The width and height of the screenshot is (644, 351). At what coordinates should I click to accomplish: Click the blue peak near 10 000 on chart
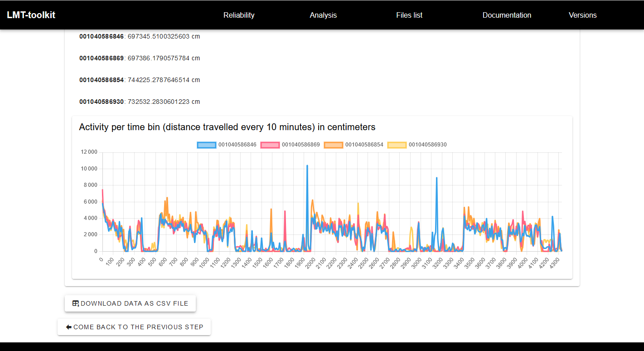(x=307, y=166)
